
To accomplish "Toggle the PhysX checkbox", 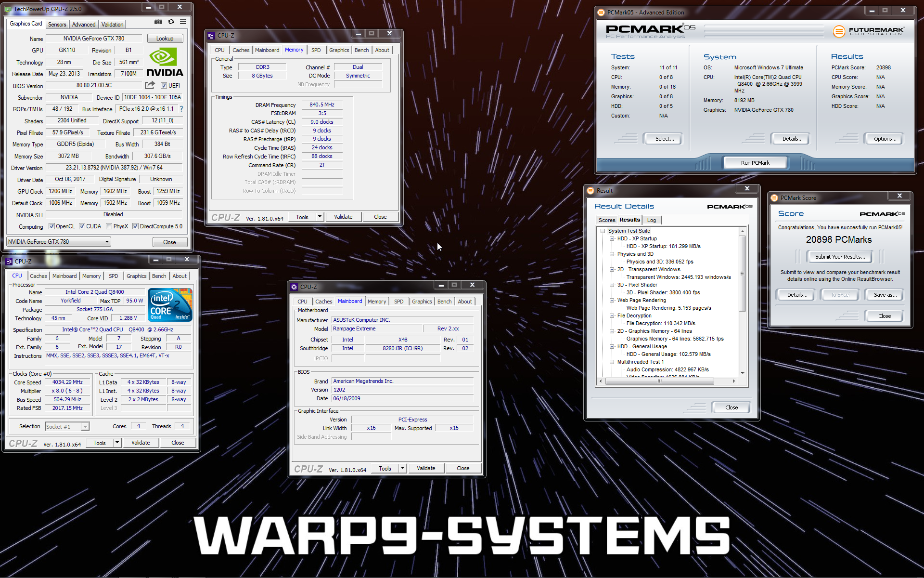I will click(x=109, y=226).
